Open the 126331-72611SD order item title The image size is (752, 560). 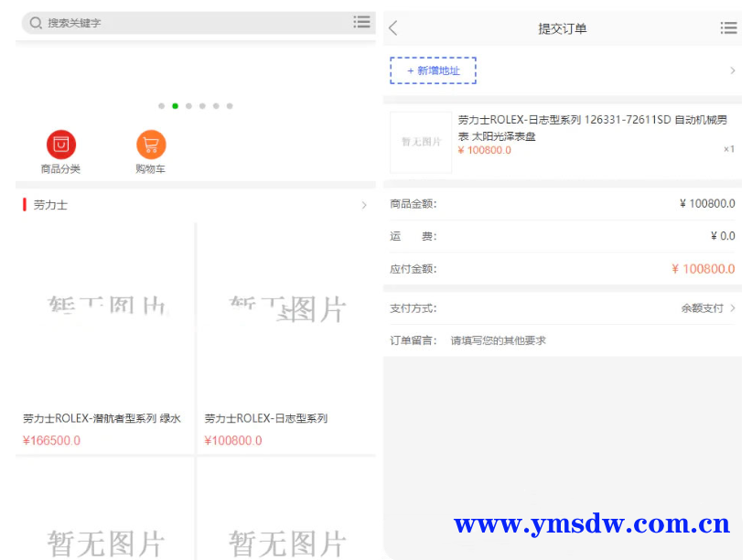point(592,127)
